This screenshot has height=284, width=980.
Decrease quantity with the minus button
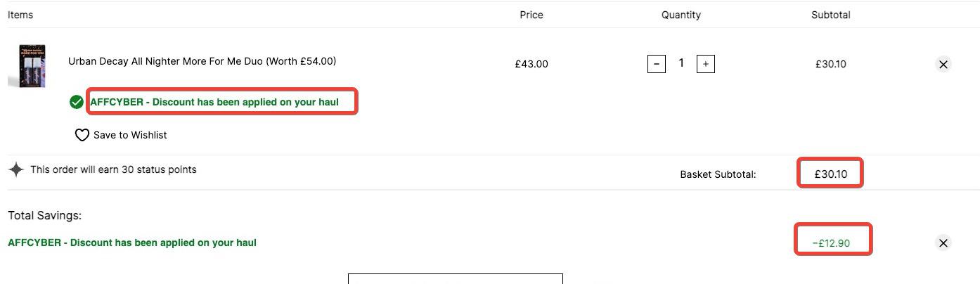coord(657,64)
